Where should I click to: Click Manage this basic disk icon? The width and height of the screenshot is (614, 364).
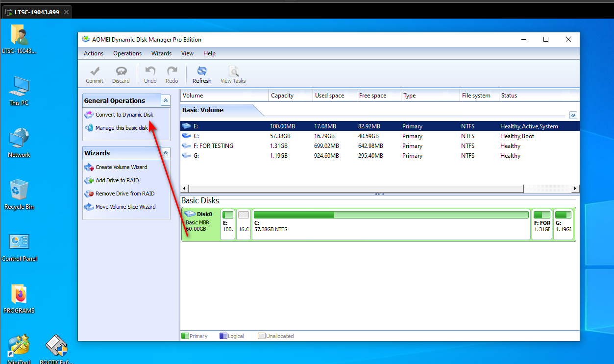(89, 128)
